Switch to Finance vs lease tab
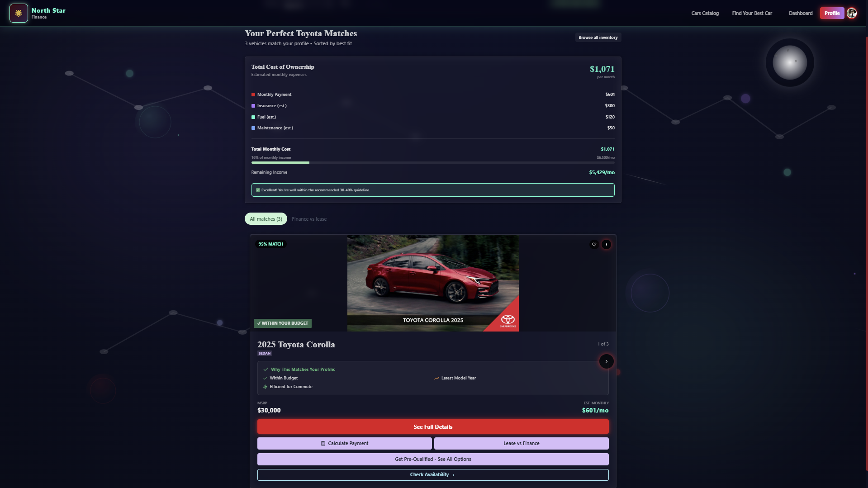Image resolution: width=868 pixels, height=488 pixels. pos(309,219)
